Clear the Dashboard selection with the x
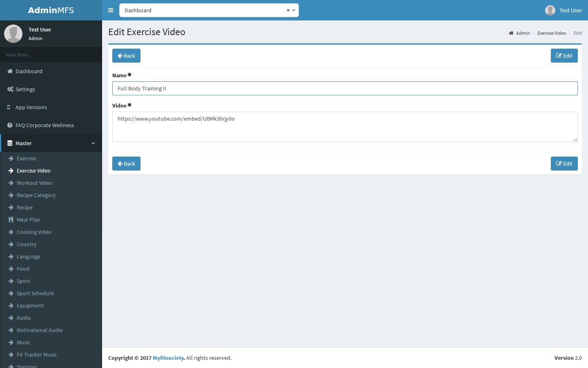This screenshot has width=588, height=368. coord(288,10)
